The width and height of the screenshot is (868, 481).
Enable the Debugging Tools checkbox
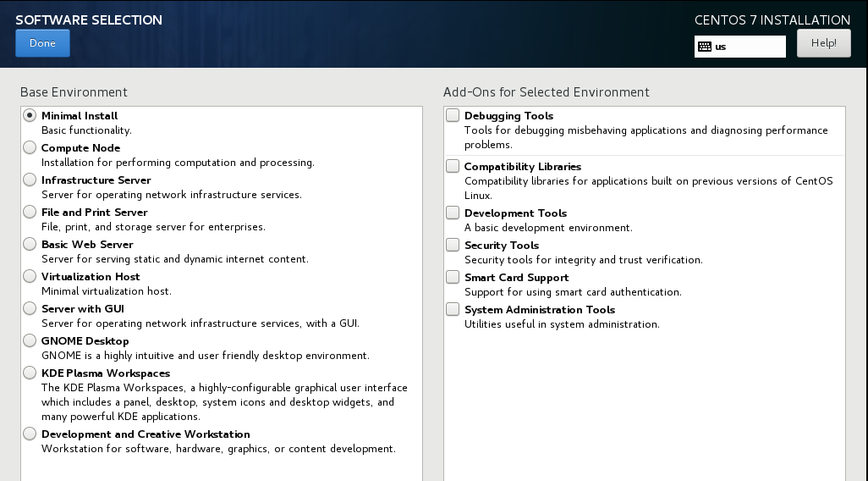453,115
